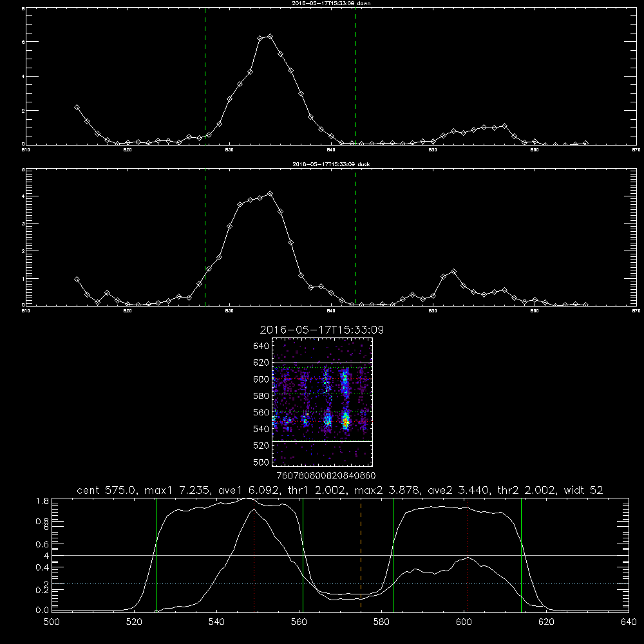The width and height of the screenshot is (644, 644).
Task: Click the dusk plot title text
Action: pos(331,164)
